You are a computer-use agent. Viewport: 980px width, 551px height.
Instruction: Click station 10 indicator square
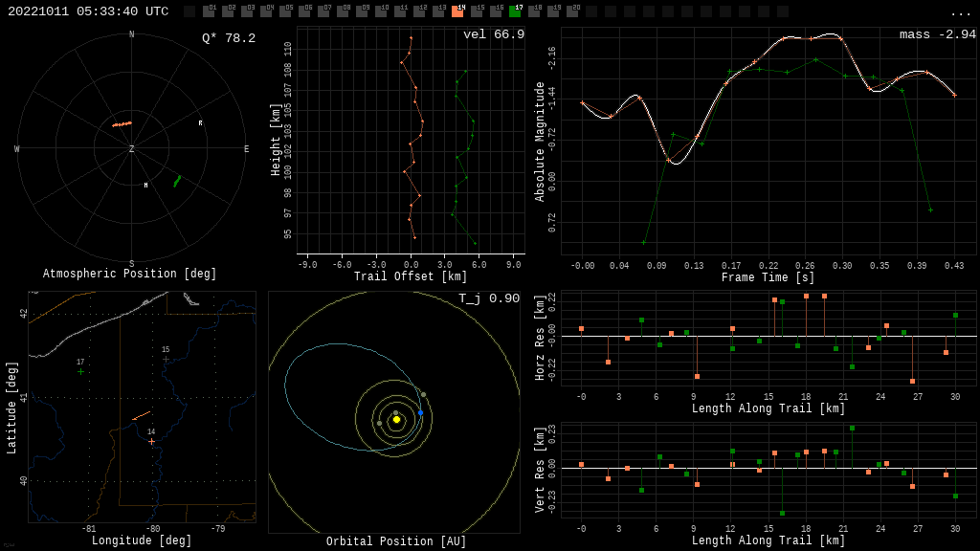(x=381, y=11)
